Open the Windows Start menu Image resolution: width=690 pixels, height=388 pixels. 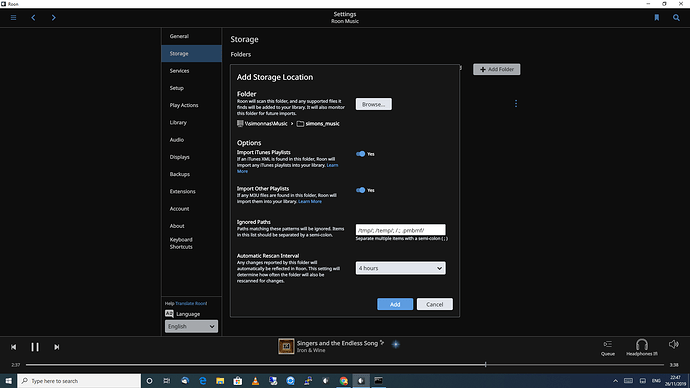(x=8, y=381)
